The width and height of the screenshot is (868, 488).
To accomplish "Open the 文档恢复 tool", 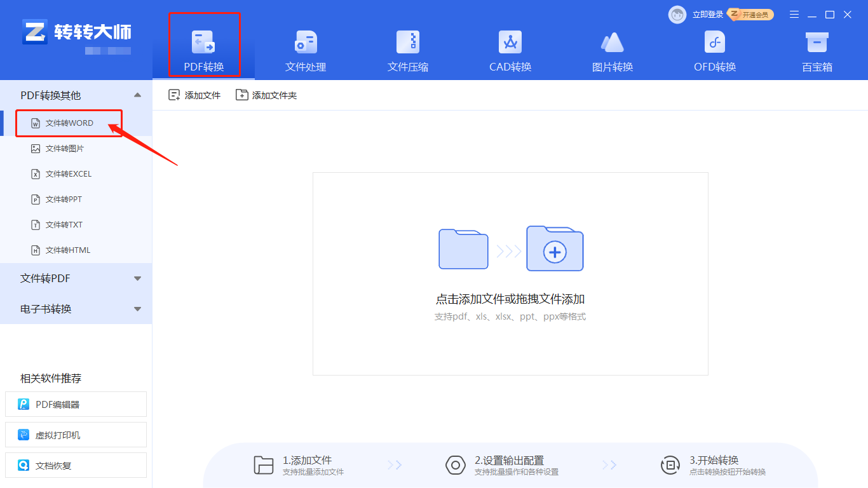I will point(76,465).
